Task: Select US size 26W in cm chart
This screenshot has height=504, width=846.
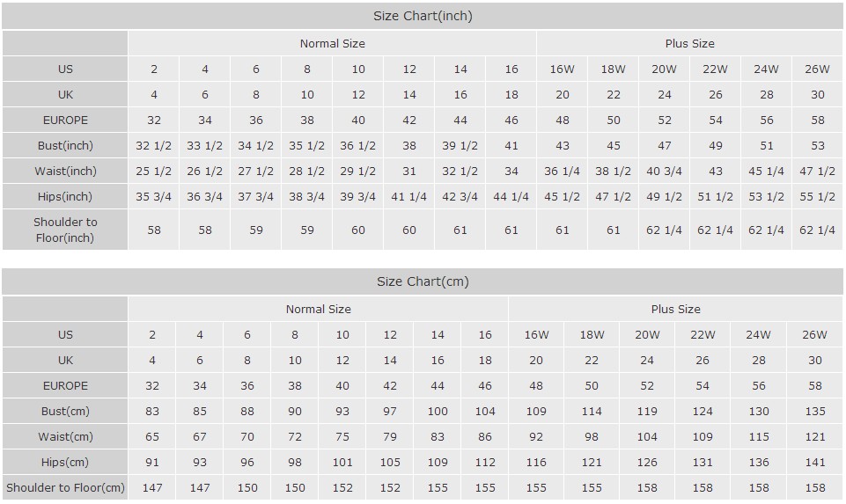Action: [814, 334]
